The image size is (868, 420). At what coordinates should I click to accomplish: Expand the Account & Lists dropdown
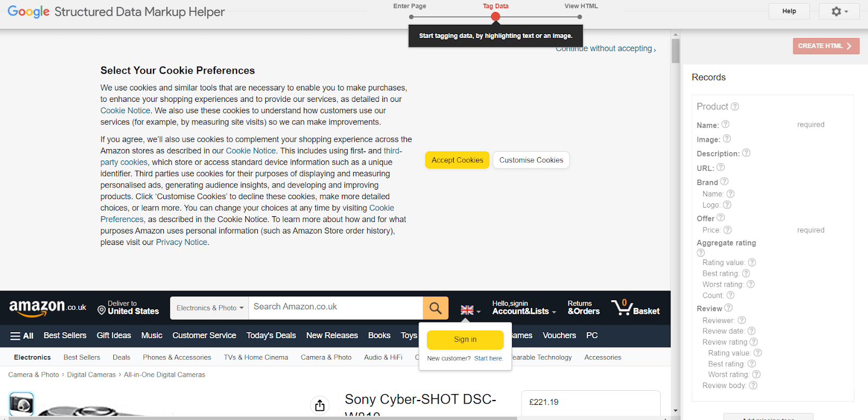point(524,308)
